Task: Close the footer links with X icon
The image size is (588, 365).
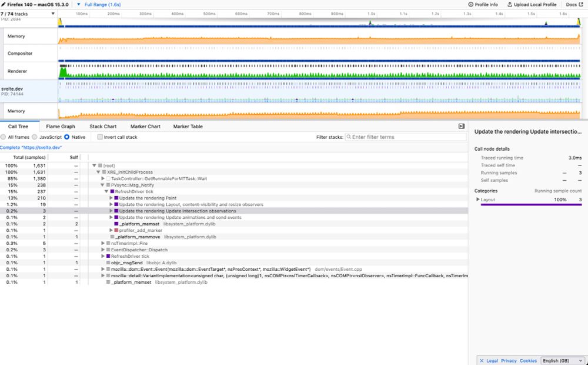Action: click(482, 360)
